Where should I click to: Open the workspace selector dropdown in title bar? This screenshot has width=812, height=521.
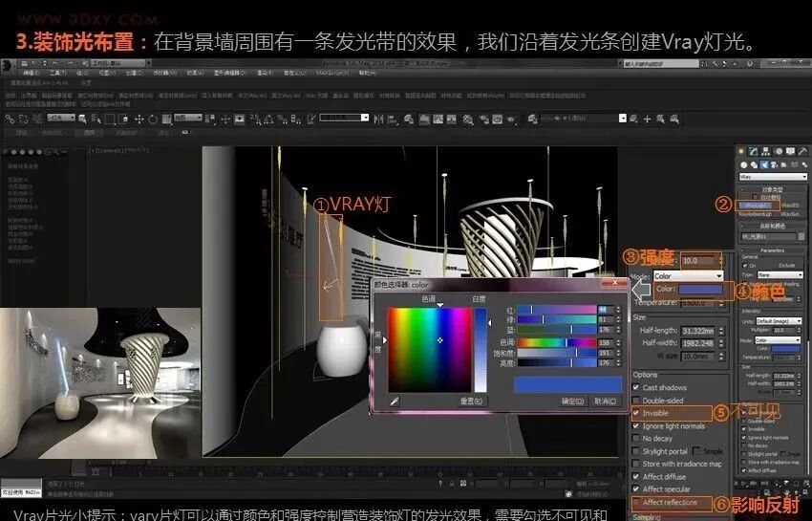[x=119, y=63]
